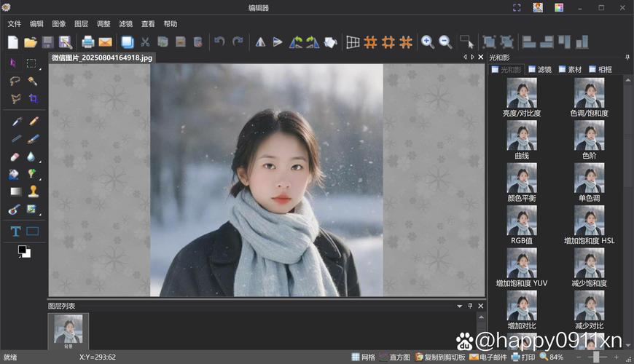This screenshot has height=364, width=634.
Task: Select the 背景 layer thumbnail
Action: click(x=69, y=331)
